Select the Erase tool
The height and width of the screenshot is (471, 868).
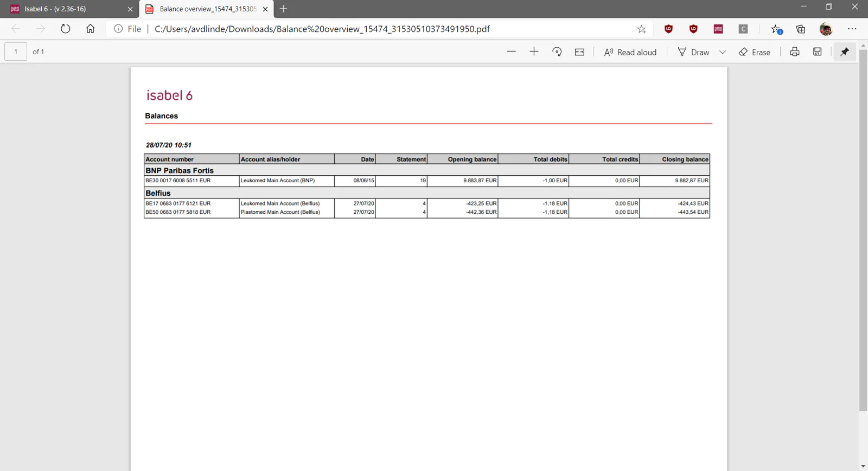click(755, 52)
